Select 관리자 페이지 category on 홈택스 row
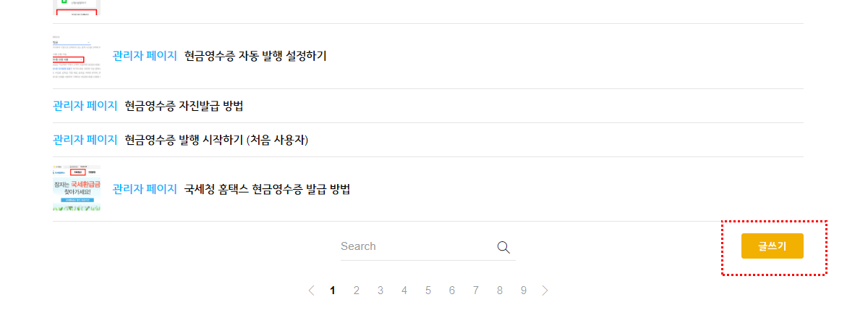Viewport: 868px width, 326px height. (145, 189)
